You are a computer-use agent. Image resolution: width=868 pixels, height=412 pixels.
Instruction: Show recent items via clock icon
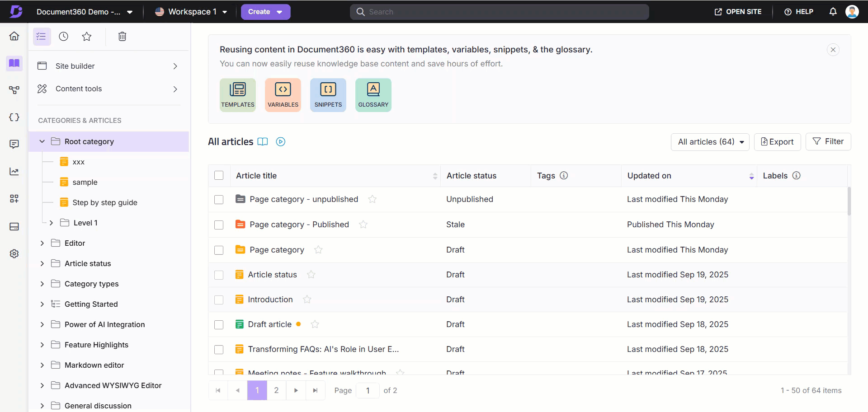click(64, 37)
